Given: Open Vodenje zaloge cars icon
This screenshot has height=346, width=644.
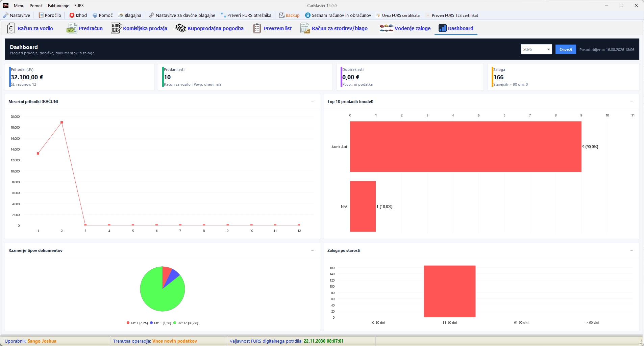Looking at the screenshot, I should coord(386,28).
